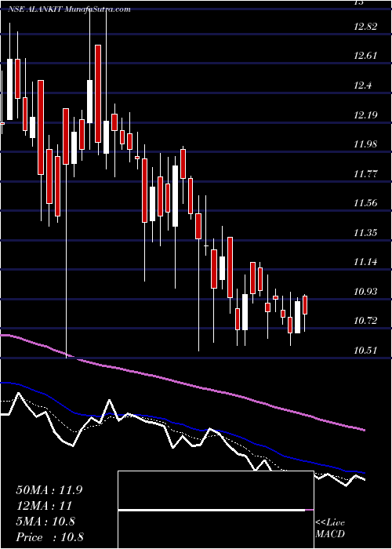Screen dimensions: 392x549
Task: Click the NSE ALANKIT MunafaSutra.com title text
Action: click(69, 9)
